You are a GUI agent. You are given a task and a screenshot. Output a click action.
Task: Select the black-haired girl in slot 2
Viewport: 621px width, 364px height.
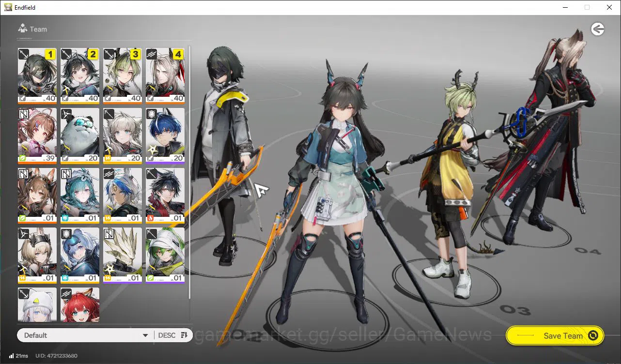tap(80, 76)
